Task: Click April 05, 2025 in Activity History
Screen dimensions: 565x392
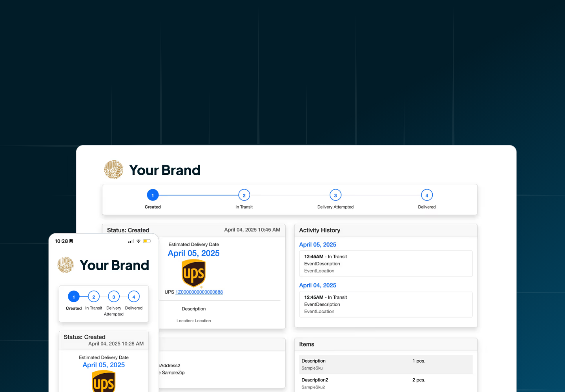Action: 317,244
